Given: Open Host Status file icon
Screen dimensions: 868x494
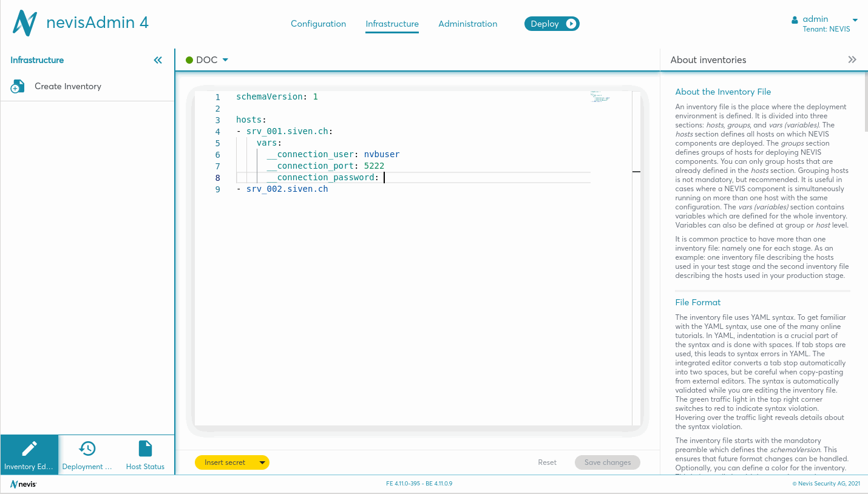Looking at the screenshot, I should 145,449.
